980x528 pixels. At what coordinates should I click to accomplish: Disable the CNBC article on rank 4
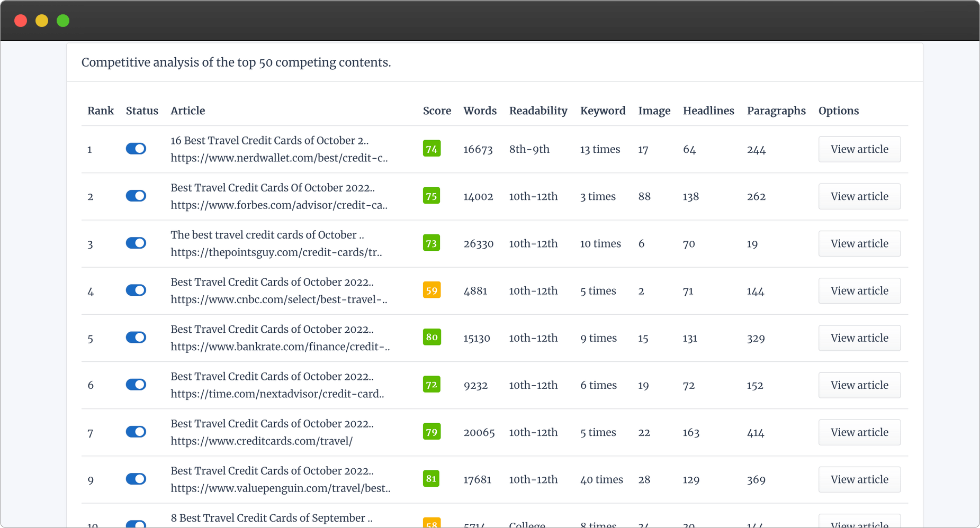(136, 290)
